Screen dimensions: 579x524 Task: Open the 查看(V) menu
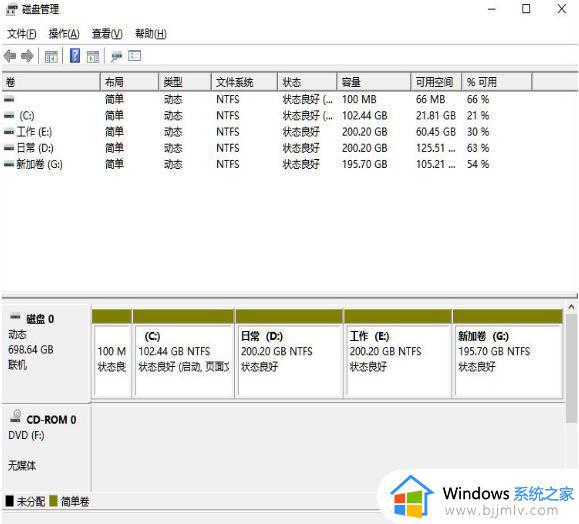coord(107,34)
